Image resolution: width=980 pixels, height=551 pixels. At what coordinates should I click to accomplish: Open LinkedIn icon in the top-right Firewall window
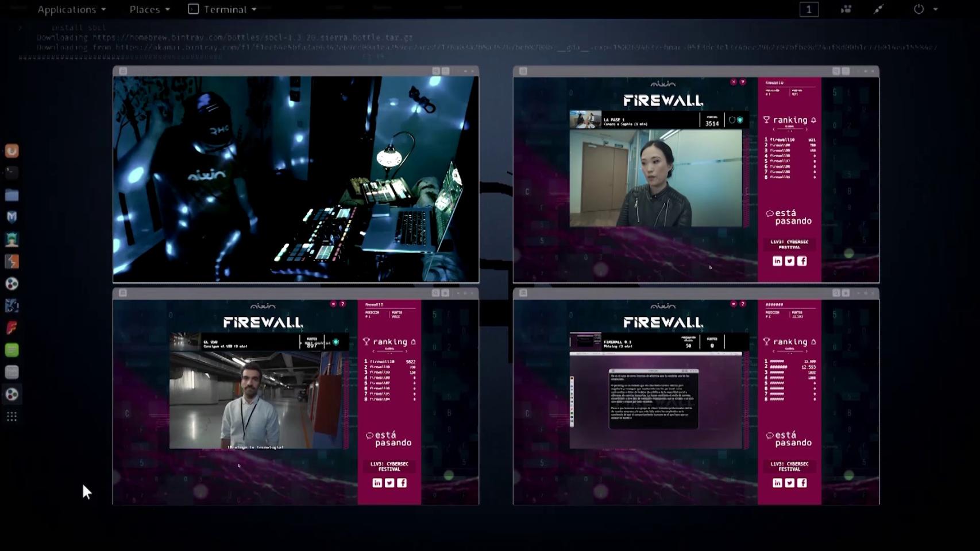point(777,261)
